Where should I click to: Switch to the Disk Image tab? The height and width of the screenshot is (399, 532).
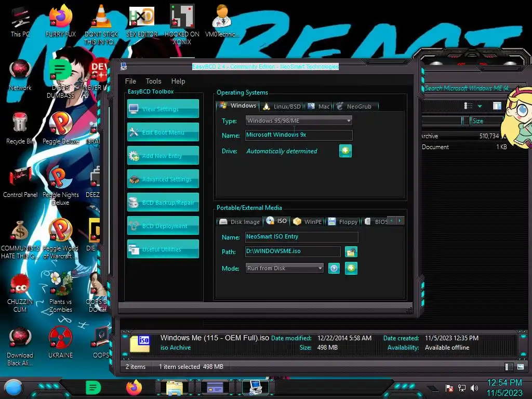pyautogui.click(x=240, y=221)
